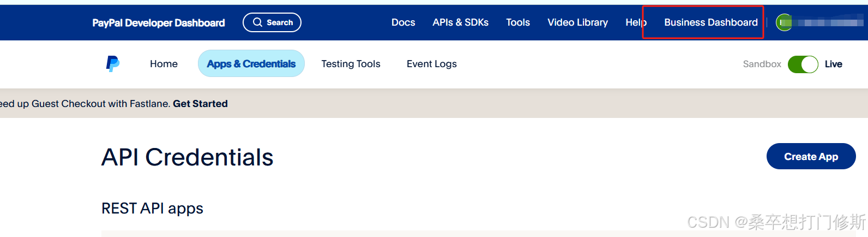This screenshot has width=868, height=237.
Task: Click the Create App button
Action: click(x=811, y=156)
